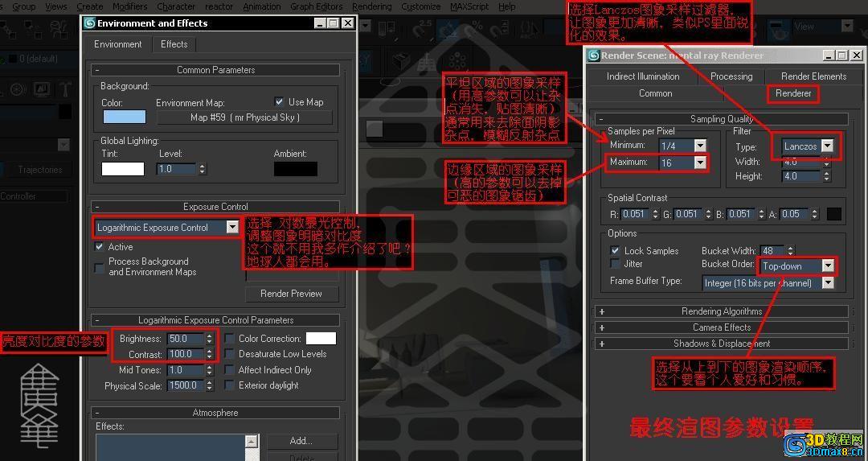Image resolution: width=868 pixels, height=461 pixels.
Task: Collapse the Sampling Quality rollout
Action: tap(721, 118)
